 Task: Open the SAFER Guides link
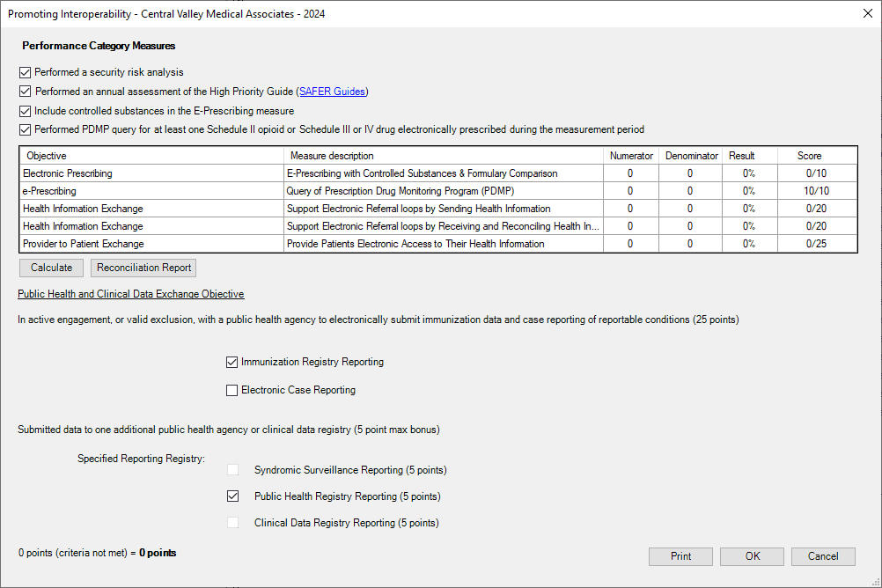click(332, 92)
